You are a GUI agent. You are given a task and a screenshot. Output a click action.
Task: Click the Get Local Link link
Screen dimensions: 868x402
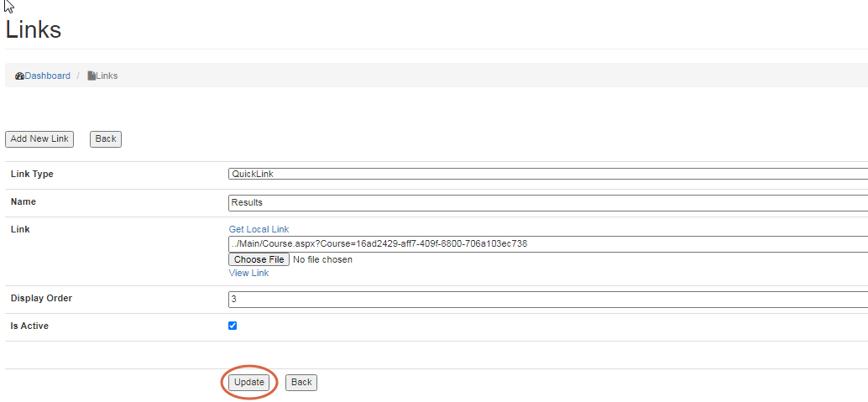tap(259, 229)
